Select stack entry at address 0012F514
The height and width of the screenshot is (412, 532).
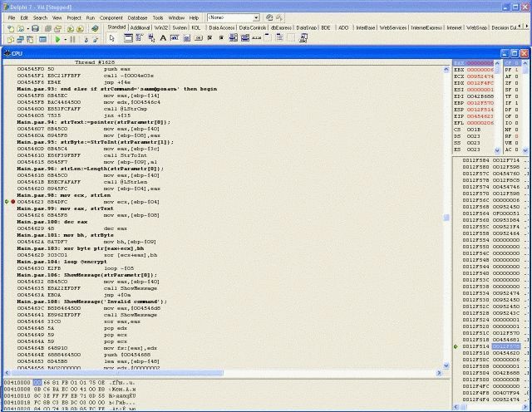[x=491, y=346]
